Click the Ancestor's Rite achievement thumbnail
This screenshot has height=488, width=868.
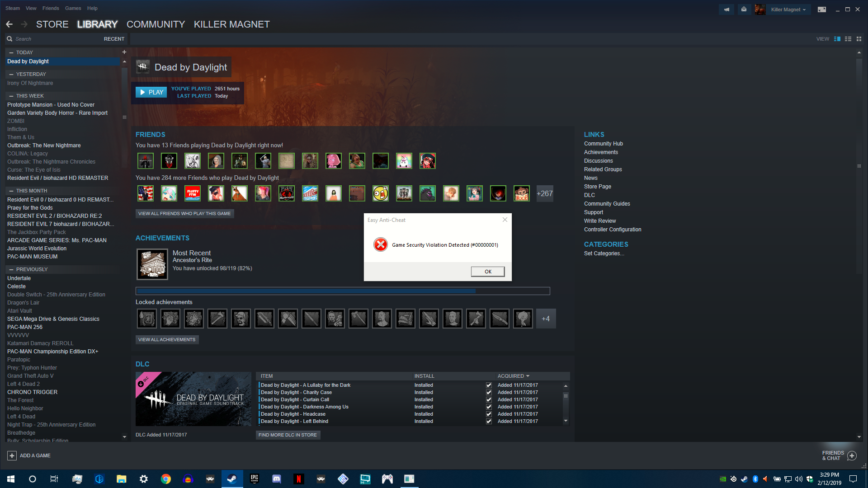pos(151,263)
